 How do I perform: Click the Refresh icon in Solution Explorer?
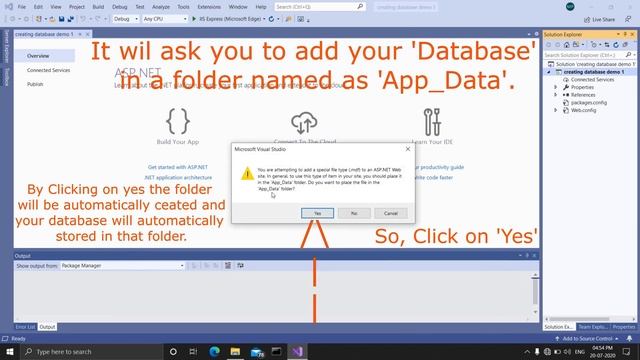(x=616, y=45)
